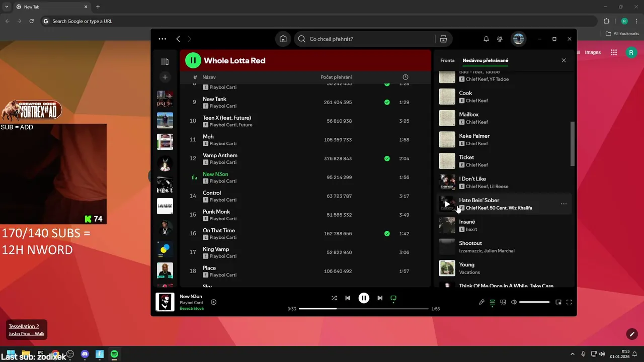
Task: Skip to the previous track
Action: point(348,298)
